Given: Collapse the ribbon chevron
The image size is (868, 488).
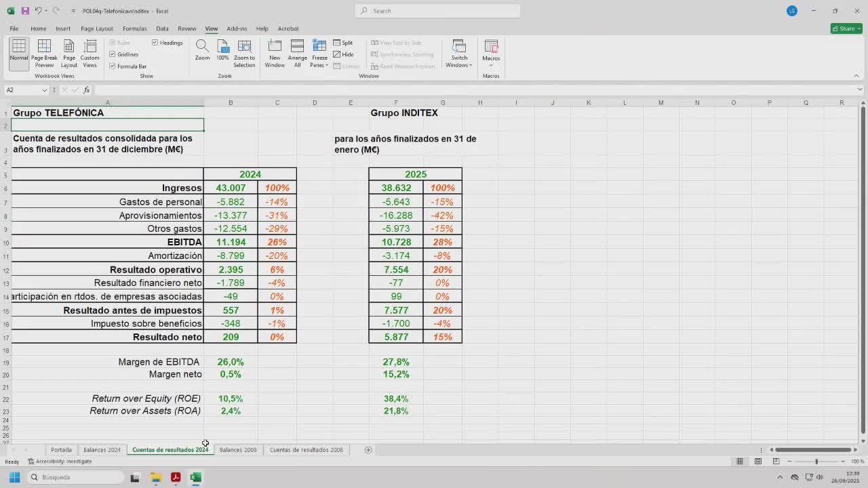Looking at the screenshot, I should tap(856, 76).
